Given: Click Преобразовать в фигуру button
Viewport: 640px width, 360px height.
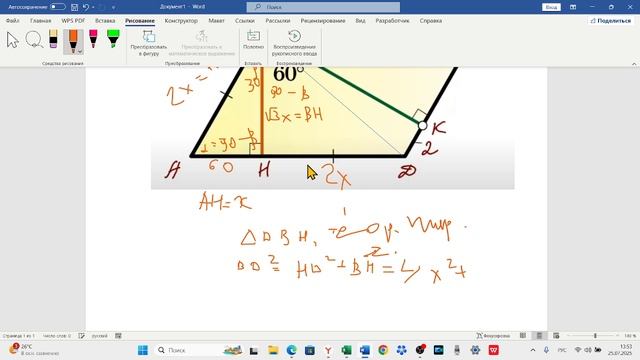Looking at the screenshot, I should point(149,43).
